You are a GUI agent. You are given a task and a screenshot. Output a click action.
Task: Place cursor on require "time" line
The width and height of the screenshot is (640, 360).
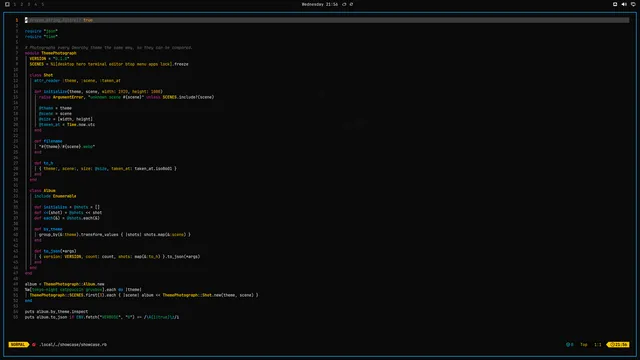point(41,36)
